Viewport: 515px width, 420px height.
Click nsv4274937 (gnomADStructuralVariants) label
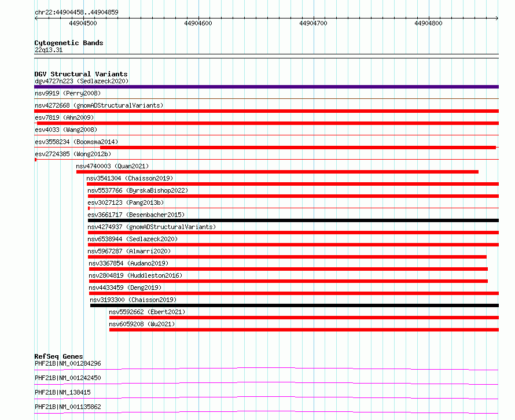152,227
